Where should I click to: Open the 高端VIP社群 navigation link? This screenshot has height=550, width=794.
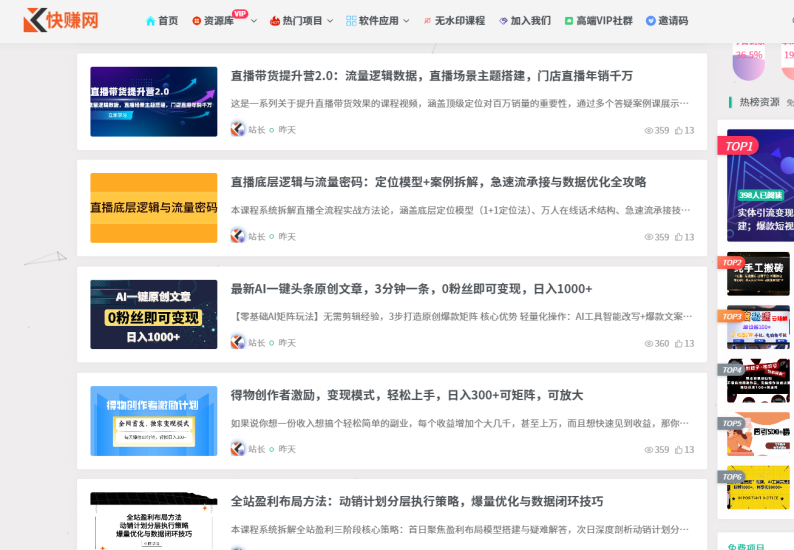click(598, 20)
